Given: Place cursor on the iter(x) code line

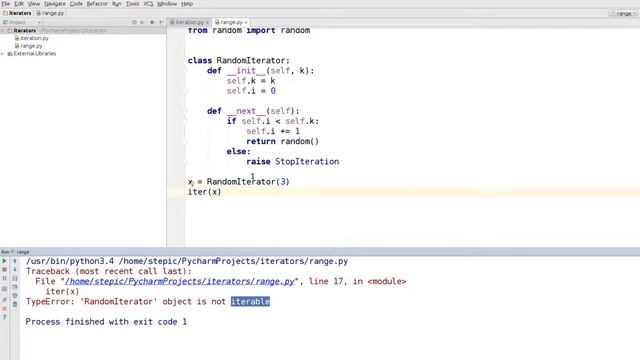Looking at the screenshot, I should pos(204,192).
